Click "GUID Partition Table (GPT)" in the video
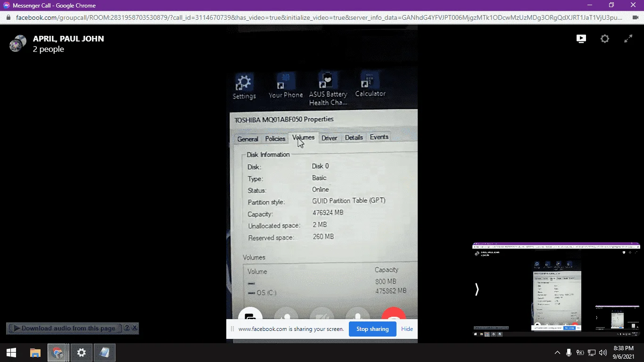Screen dimensions: 644x362 pos(349,200)
